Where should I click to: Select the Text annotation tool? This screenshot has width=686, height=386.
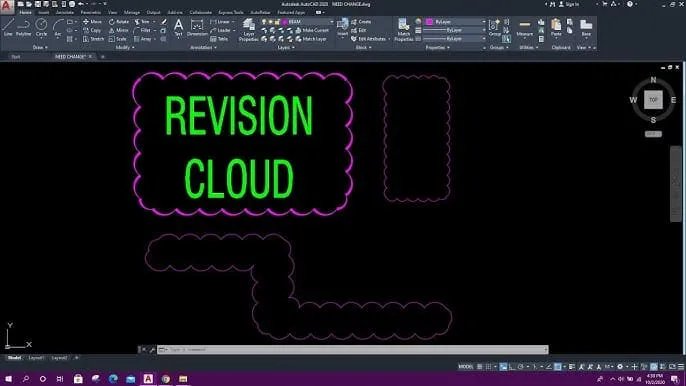[178, 28]
